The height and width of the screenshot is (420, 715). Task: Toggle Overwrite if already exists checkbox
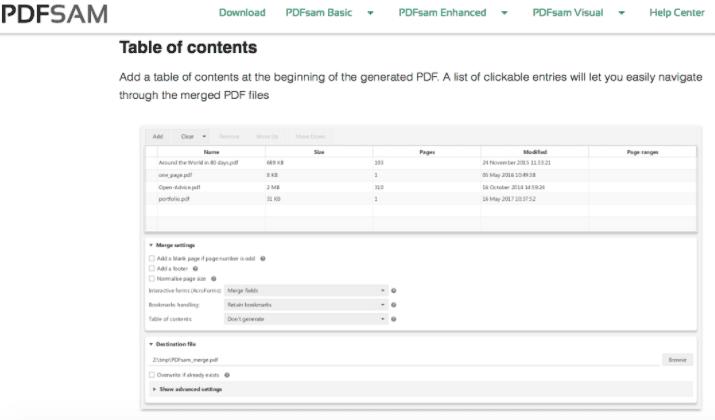pos(152,375)
